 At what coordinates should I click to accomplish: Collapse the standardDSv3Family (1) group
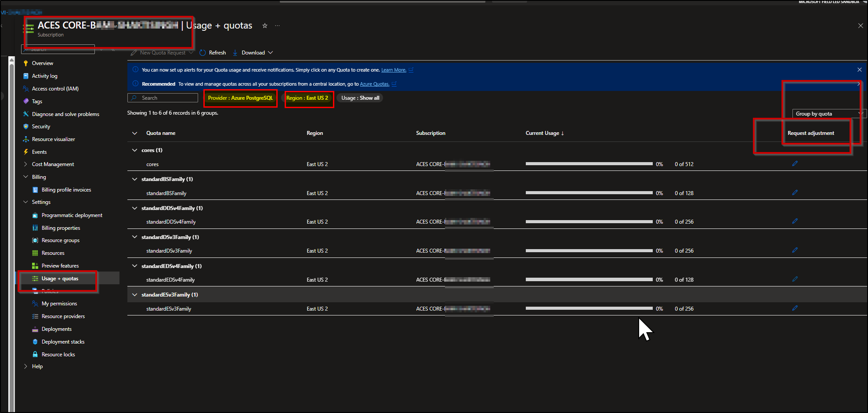(135, 237)
